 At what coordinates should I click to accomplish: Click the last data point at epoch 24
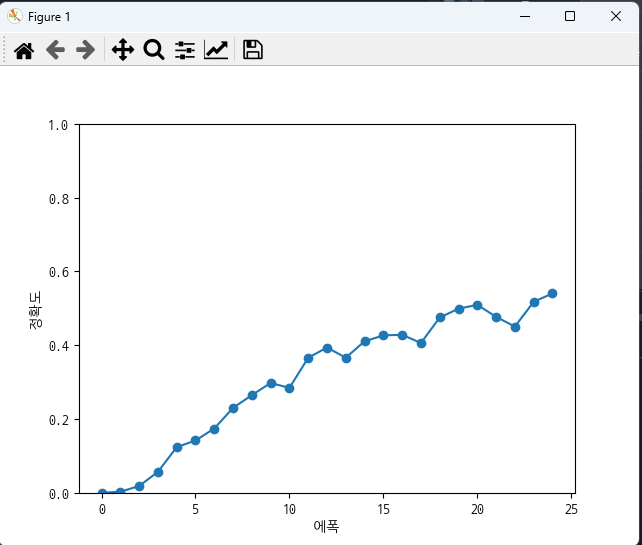[552, 293]
